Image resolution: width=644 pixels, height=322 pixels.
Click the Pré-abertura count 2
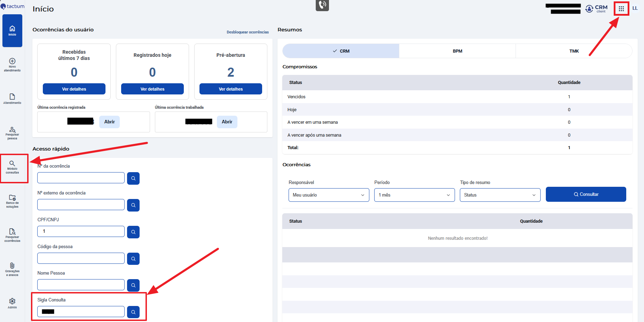[x=231, y=72]
